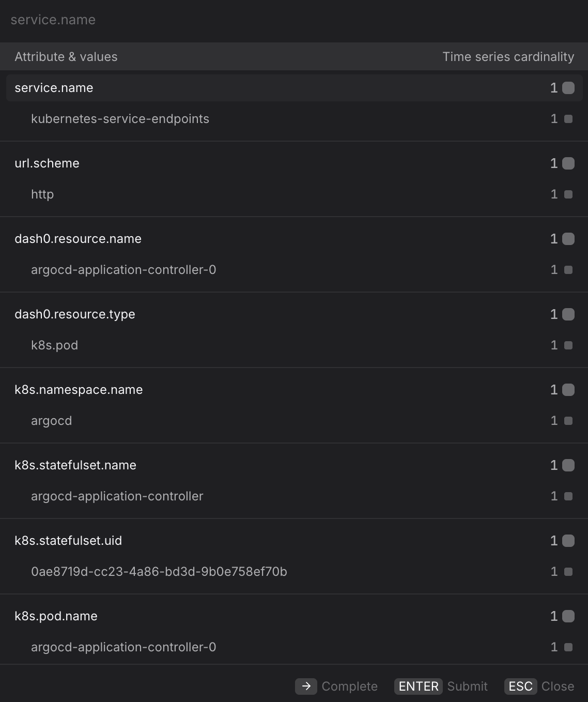This screenshot has height=702, width=588.
Task: Collapse the dash0.resource.name group
Action: tap(78, 239)
